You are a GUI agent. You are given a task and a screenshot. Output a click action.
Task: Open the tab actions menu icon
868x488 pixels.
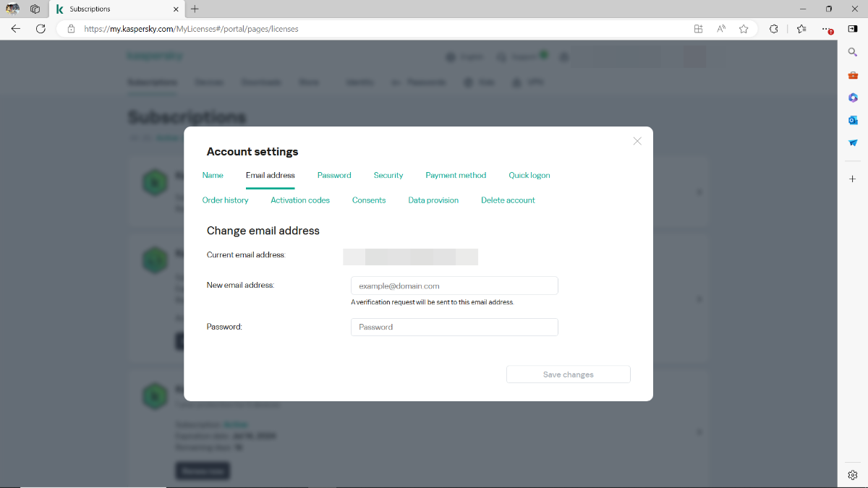pos(35,9)
